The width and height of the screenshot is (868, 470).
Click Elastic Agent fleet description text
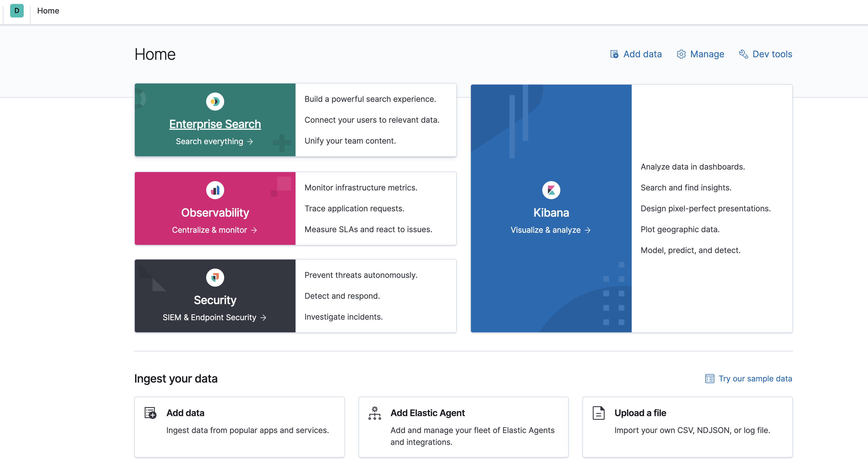click(x=472, y=436)
